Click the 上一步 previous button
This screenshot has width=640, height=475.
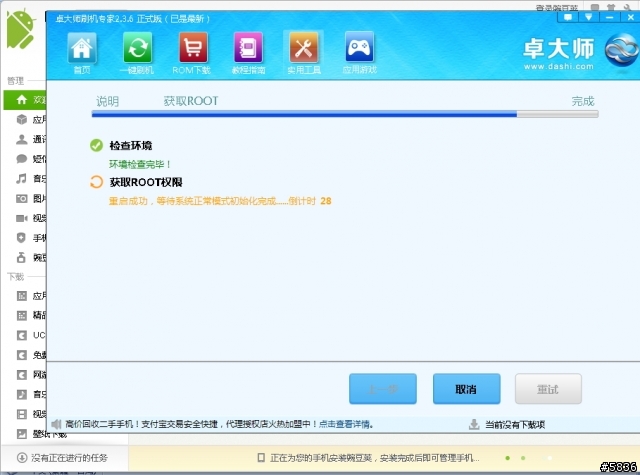tap(383, 389)
